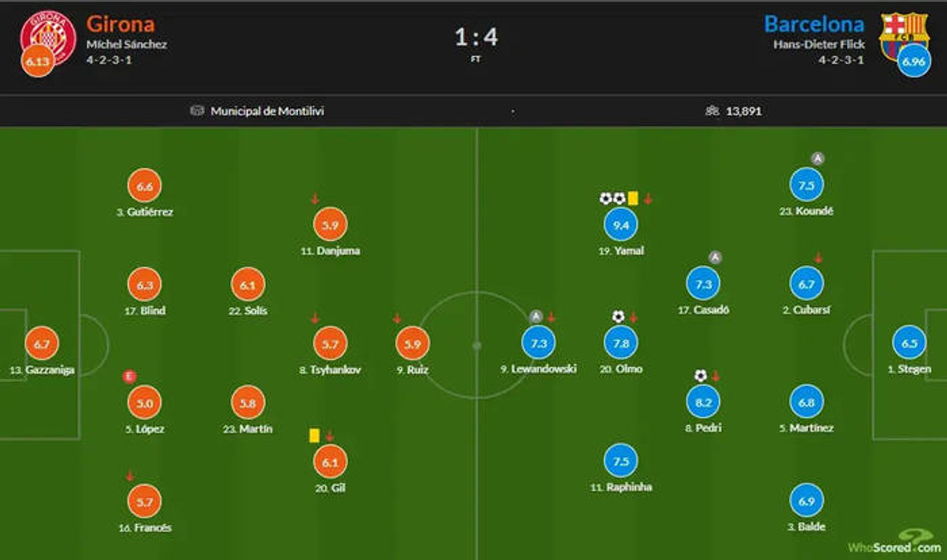The width and height of the screenshot is (947, 560).
Task: Click Gazzaniga's 6.7 rating bubble
Action: [x=43, y=344]
